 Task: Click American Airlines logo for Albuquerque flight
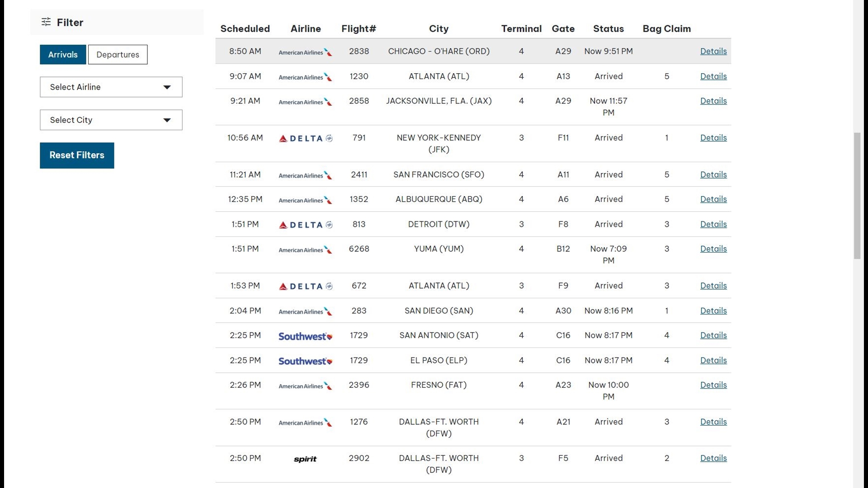pyautogui.click(x=305, y=200)
